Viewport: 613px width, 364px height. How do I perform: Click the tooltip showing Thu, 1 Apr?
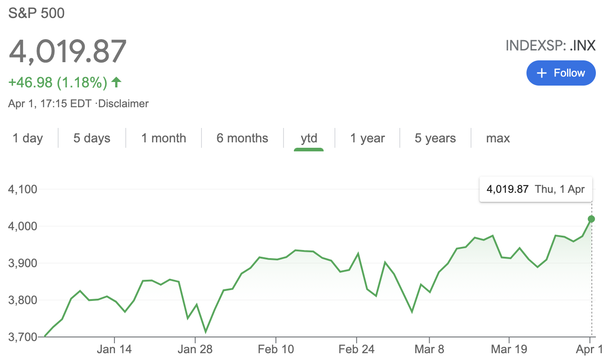[535, 189]
